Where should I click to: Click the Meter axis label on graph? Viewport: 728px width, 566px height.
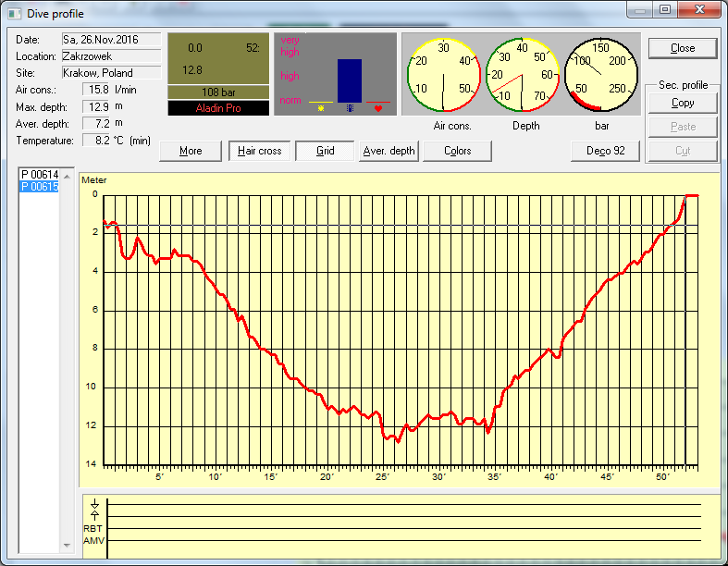94,180
